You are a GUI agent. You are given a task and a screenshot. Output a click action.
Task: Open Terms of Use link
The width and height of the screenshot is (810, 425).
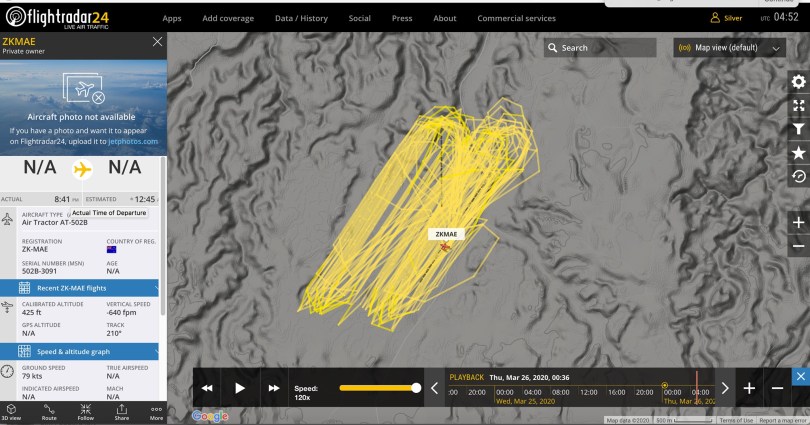pos(736,420)
